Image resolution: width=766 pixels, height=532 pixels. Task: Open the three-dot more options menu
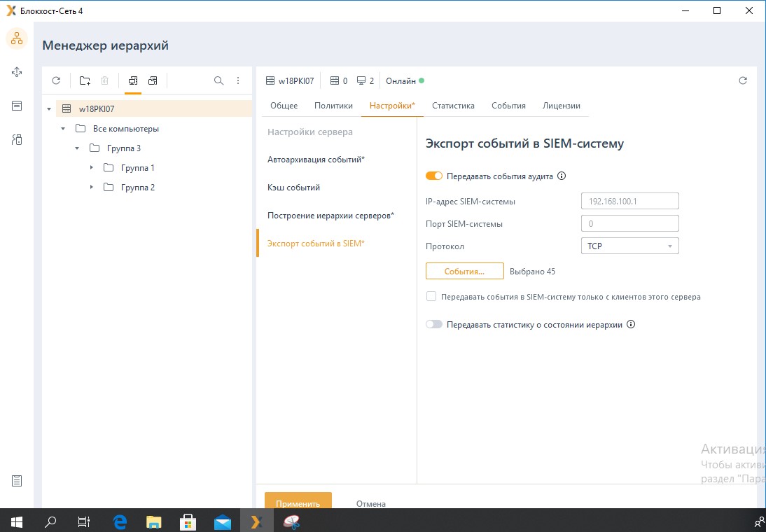click(238, 80)
